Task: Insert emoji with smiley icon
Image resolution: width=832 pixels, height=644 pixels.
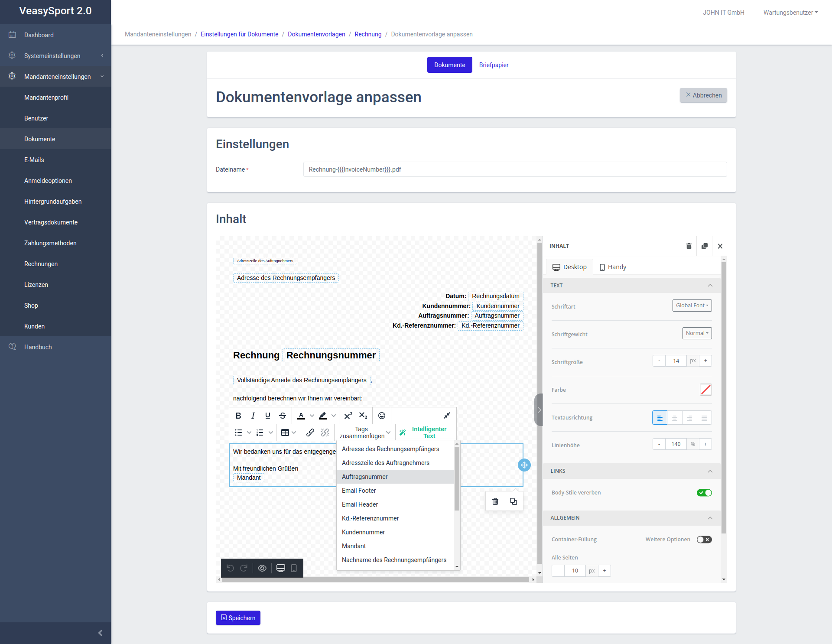Action: [x=382, y=416]
